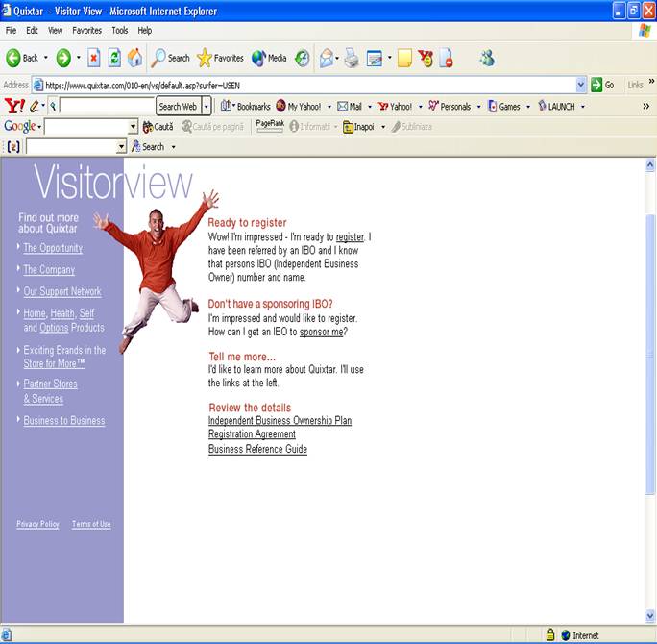The height and width of the screenshot is (644, 657).
Task: Open the History icon in toolbar
Action: 303,58
